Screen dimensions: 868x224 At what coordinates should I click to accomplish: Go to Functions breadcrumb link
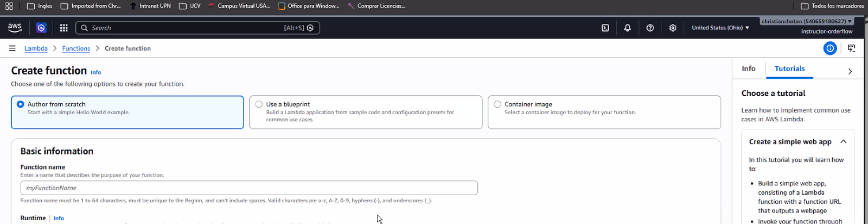pos(76,48)
